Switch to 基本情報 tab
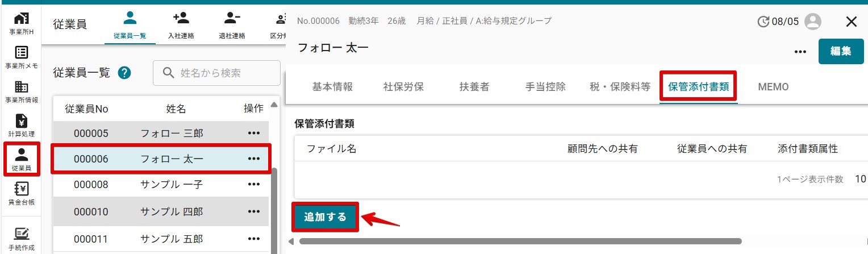 tap(332, 87)
